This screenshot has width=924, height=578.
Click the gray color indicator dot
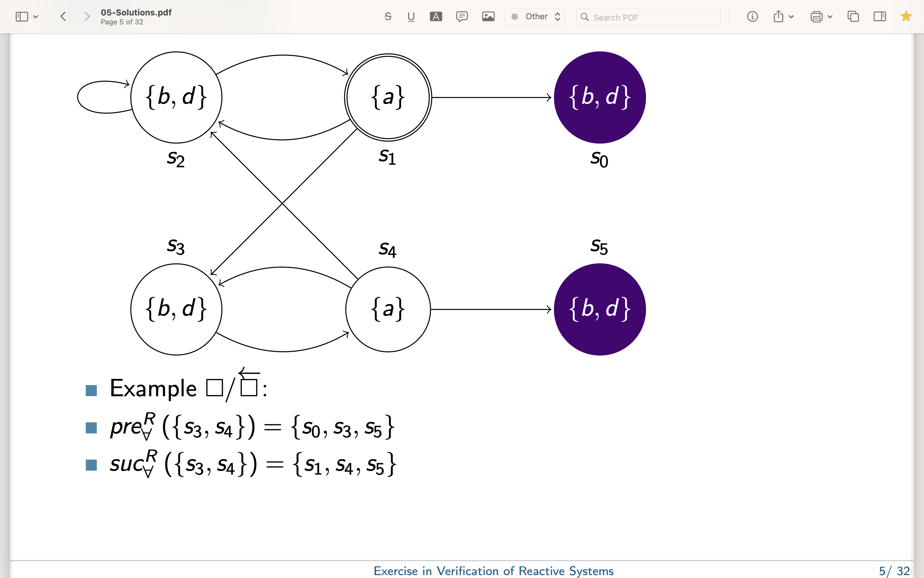pos(514,16)
